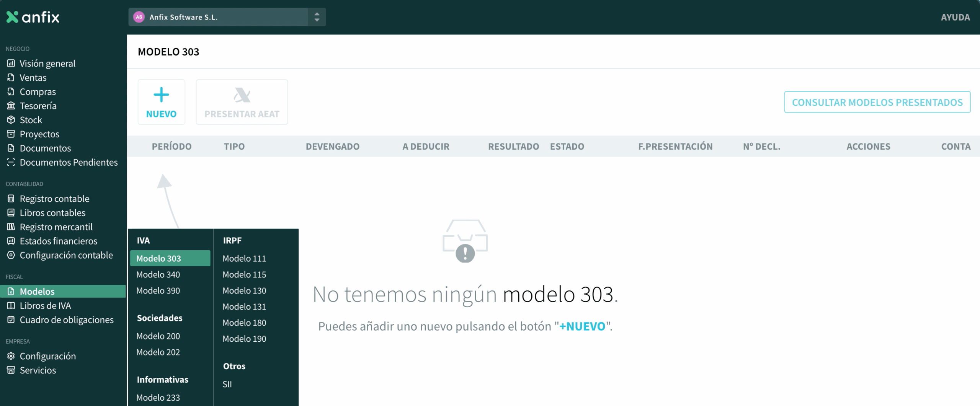Image resolution: width=980 pixels, height=406 pixels.
Task: Open SII under Otros
Action: [x=227, y=384]
